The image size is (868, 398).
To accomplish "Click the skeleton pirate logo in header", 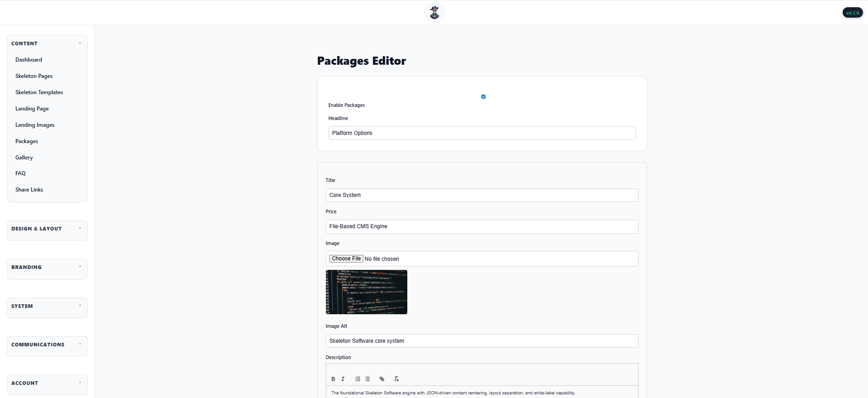I will pos(434,13).
